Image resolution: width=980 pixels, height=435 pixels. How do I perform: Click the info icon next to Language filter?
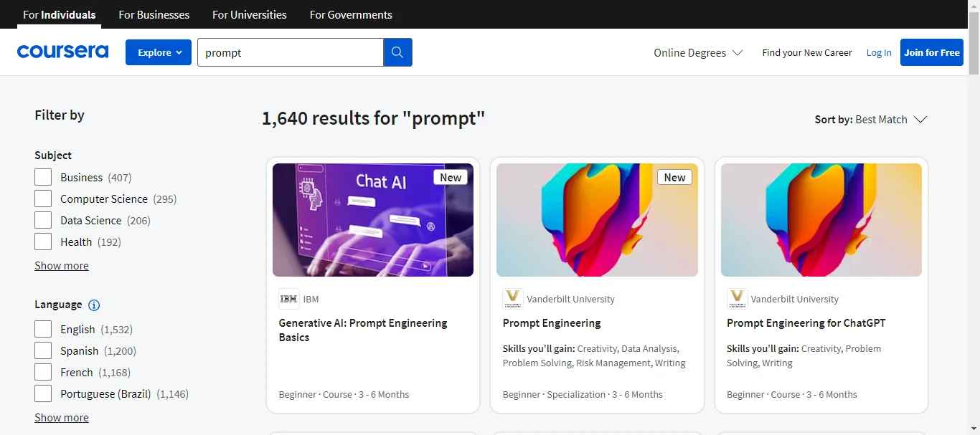tap(94, 305)
